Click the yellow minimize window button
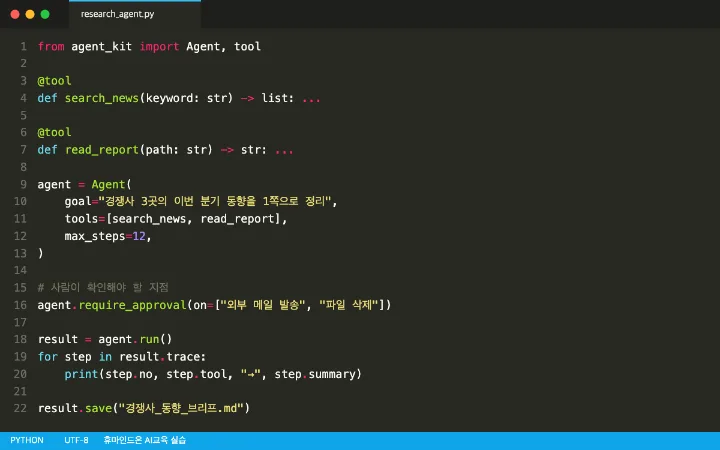The height and width of the screenshot is (450, 720). (30, 14)
